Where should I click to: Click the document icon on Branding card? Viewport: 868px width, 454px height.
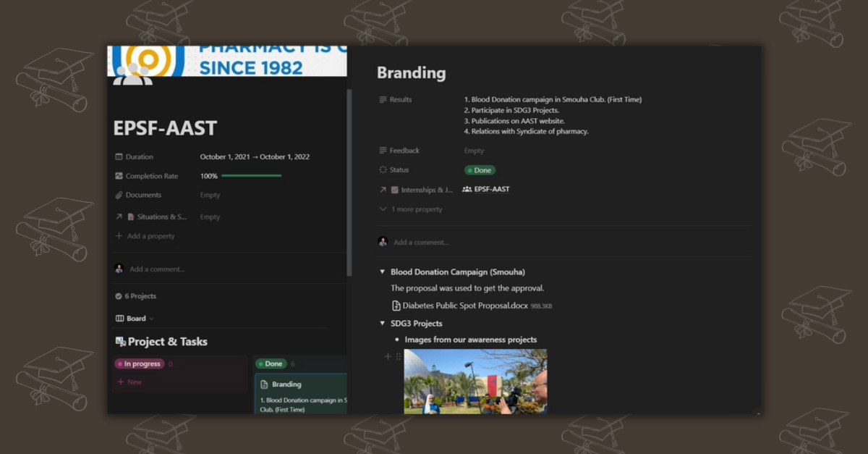[264, 384]
